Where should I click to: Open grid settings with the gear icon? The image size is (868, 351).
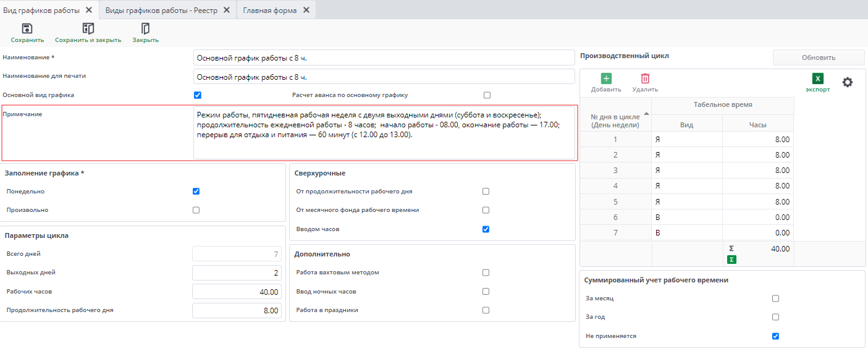[x=848, y=82]
